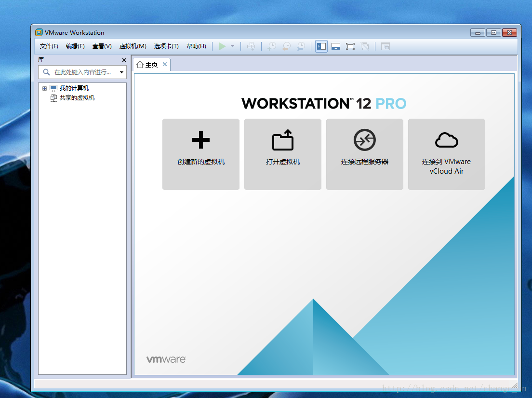Click the VMware Workstation title bar icon

[x=39, y=33]
